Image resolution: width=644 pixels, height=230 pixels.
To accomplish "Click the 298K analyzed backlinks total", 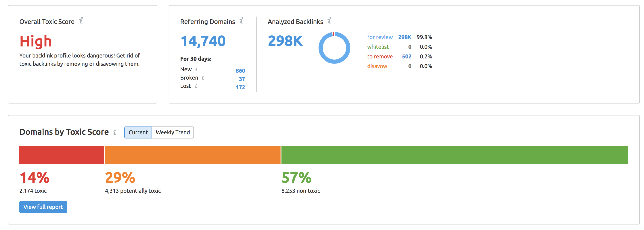I will click(285, 41).
